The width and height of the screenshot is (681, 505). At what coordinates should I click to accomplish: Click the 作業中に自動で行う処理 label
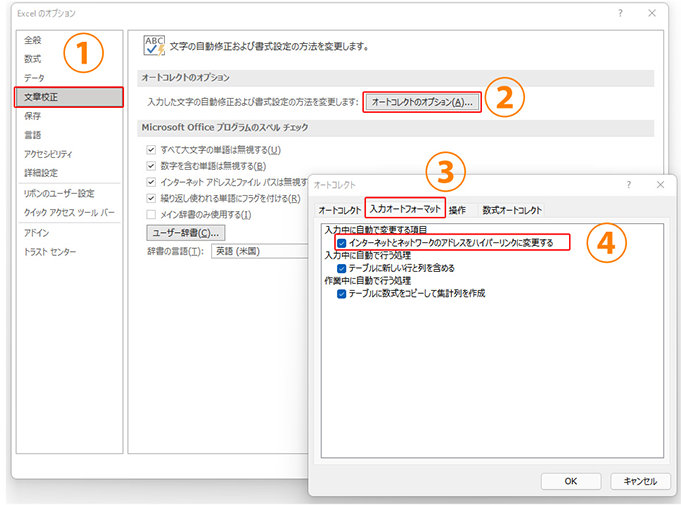point(367,281)
